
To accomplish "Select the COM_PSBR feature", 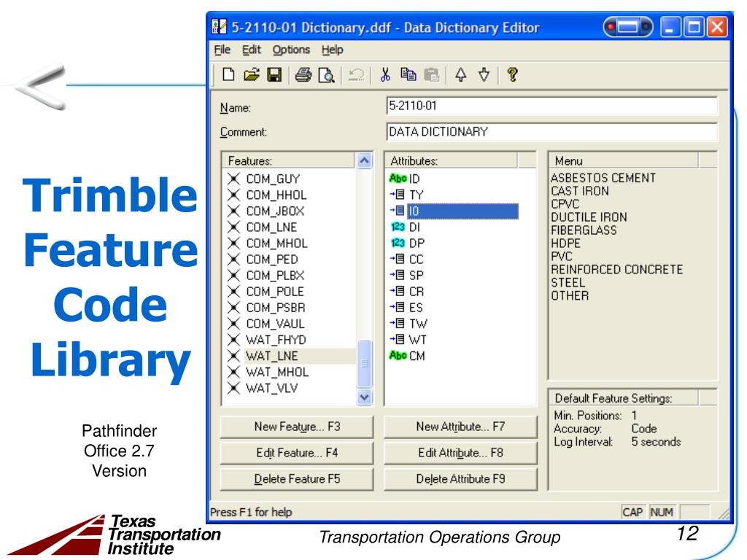I will click(x=275, y=308).
